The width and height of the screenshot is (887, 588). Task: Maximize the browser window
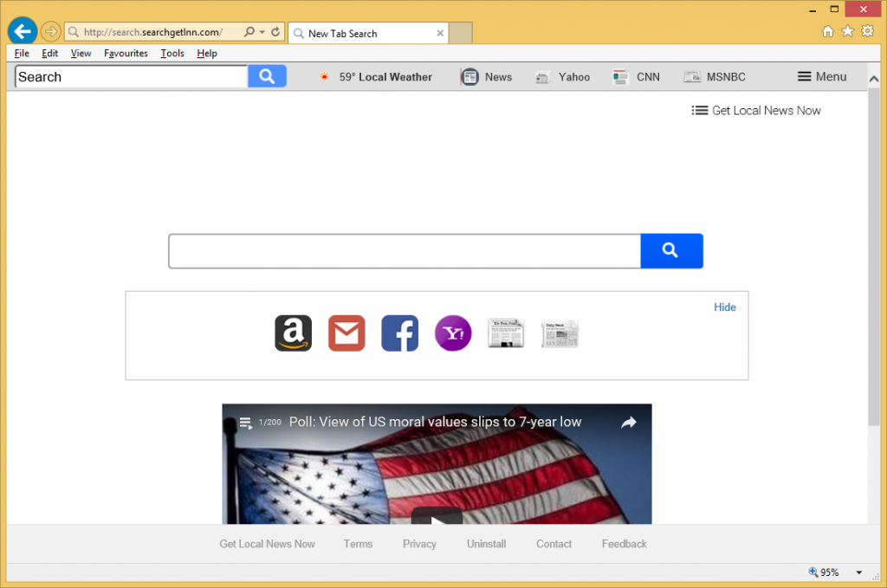834,9
